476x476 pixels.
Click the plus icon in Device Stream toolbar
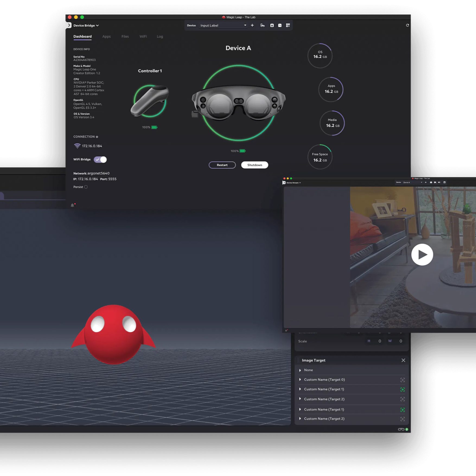(x=426, y=183)
